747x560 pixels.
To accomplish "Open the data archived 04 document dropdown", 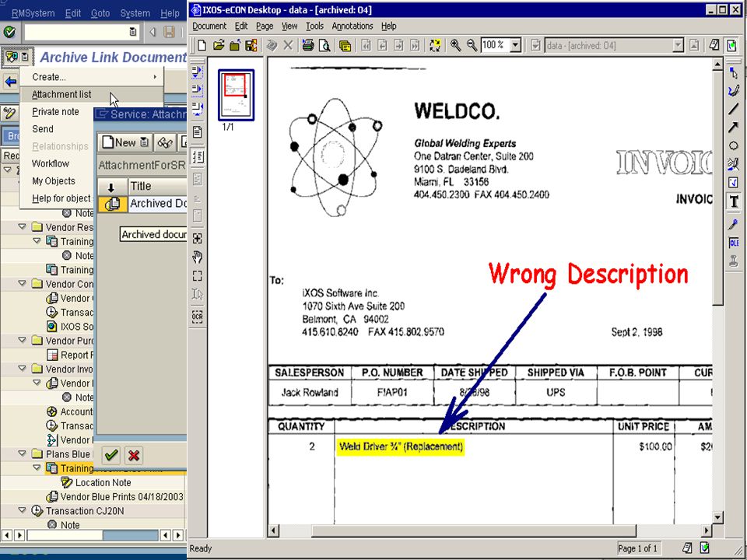I will pos(679,45).
